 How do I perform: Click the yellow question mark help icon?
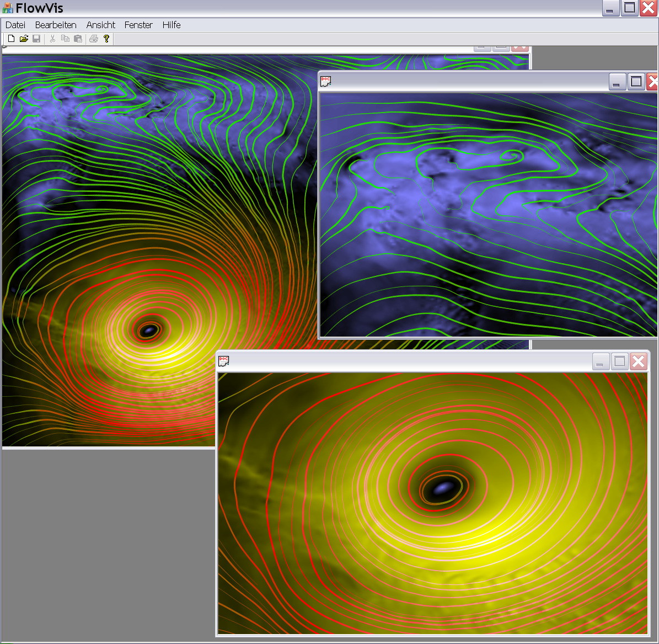[106, 39]
